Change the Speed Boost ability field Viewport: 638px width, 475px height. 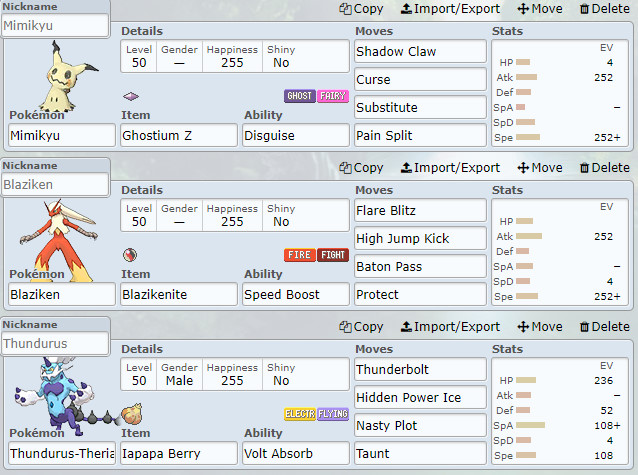296,294
